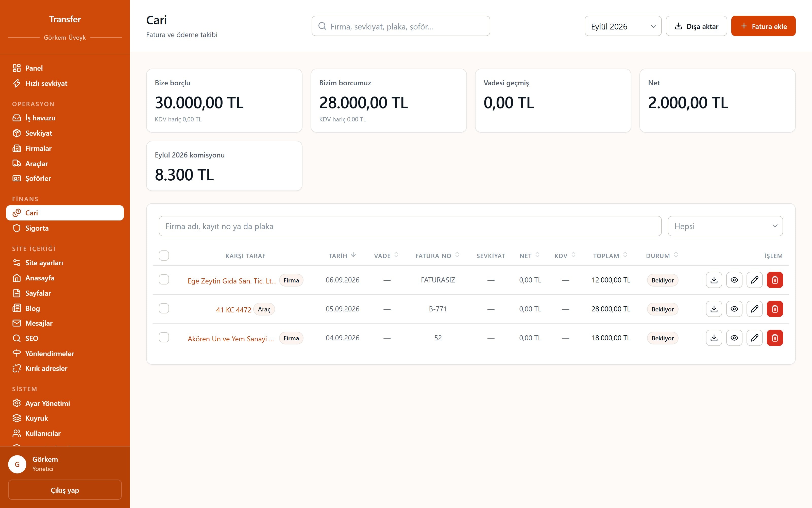
Task: Sort table by TARİH column
Action: [x=342, y=256]
